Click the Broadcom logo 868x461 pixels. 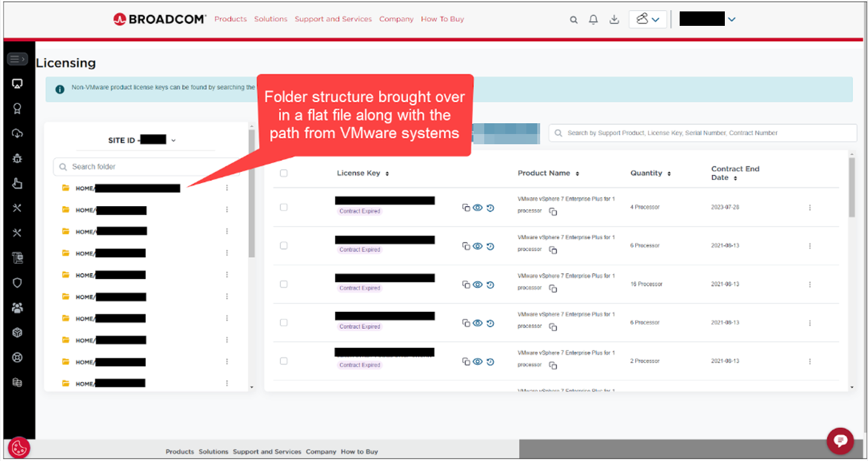[159, 19]
